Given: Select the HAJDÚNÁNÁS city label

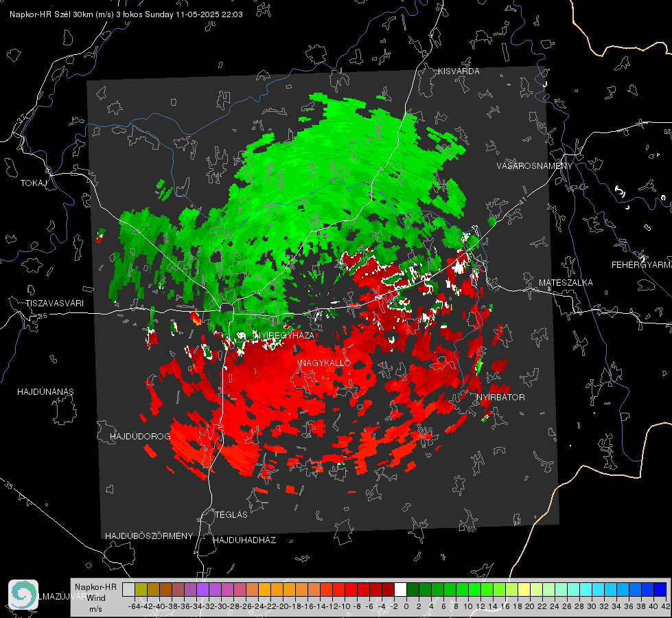Looking at the screenshot, I should (x=45, y=391).
